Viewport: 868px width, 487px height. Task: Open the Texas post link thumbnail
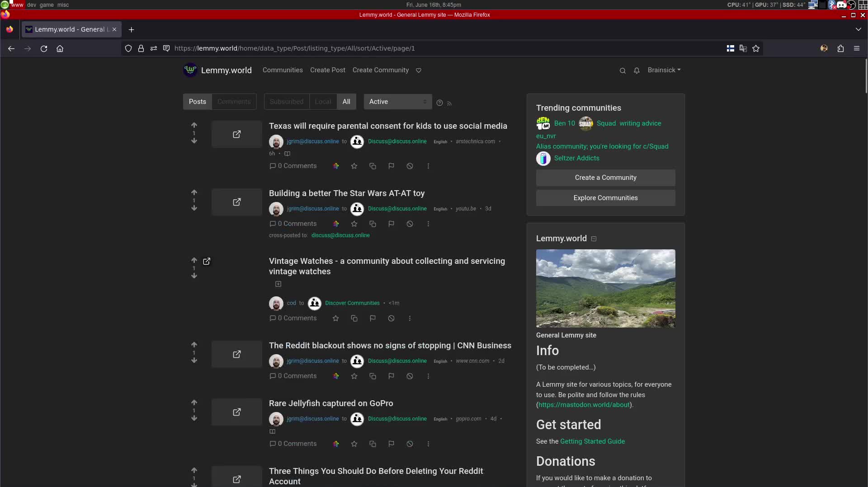(x=236, y=134)
